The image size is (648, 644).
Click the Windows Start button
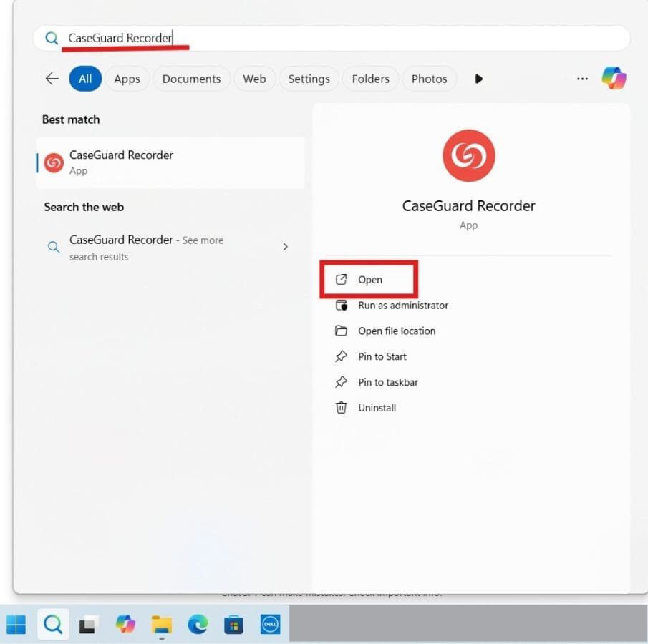[16, 625]
